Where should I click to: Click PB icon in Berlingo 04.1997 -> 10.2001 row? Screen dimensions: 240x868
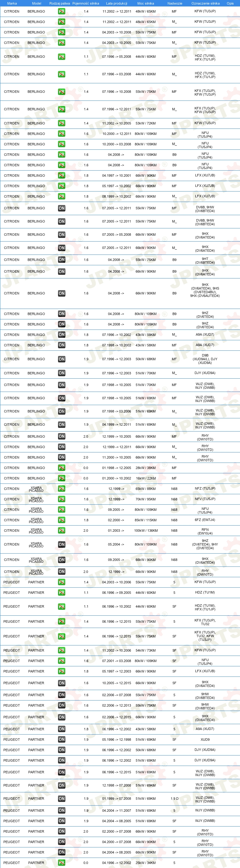tap(62, 176)
